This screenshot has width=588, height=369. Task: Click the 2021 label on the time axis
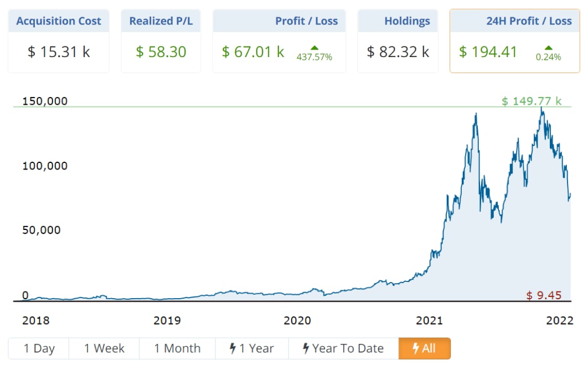coord(429,320)
